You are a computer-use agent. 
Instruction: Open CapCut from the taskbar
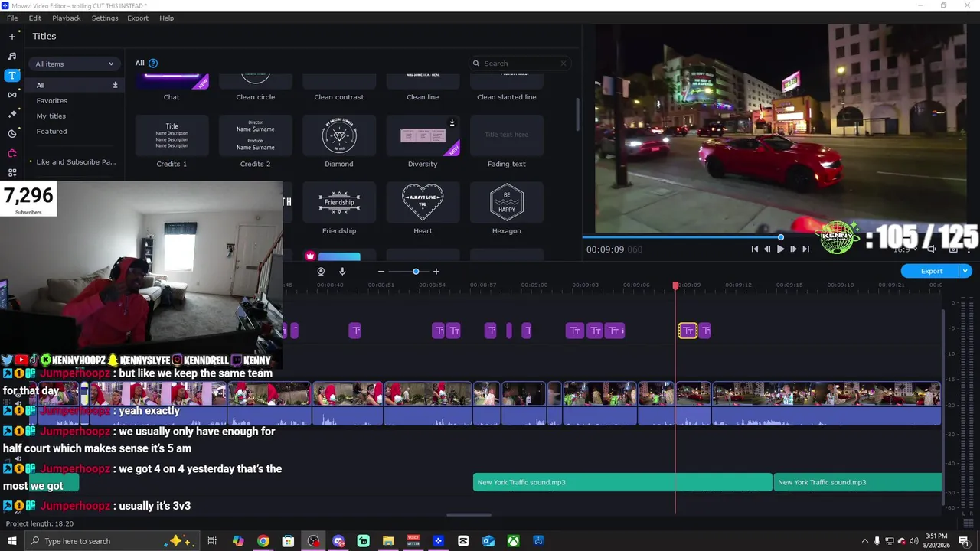(463, 541)
